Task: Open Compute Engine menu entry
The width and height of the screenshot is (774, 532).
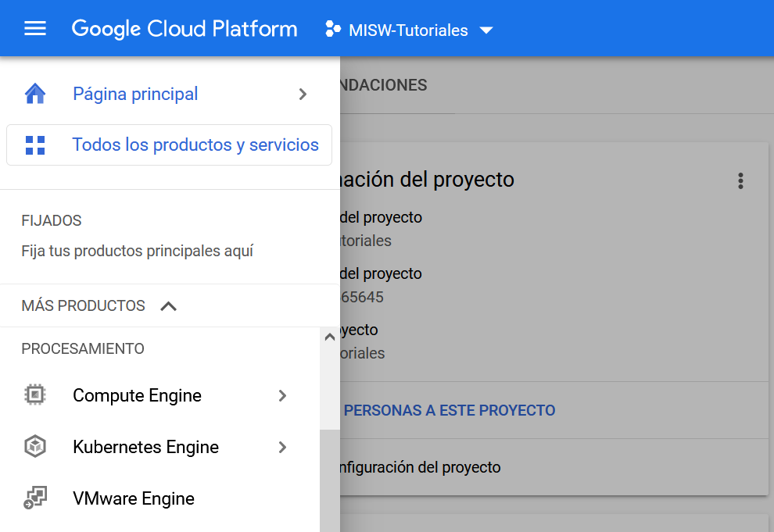Action: 138,395
